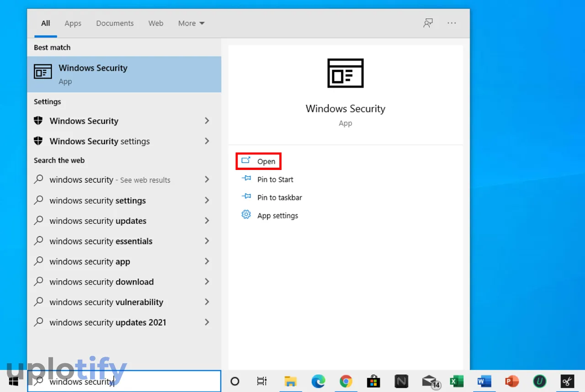Screen dimensions: 585x392
Task: Expand arrow for 'windows security essentials'
Action: click(207, 241)
